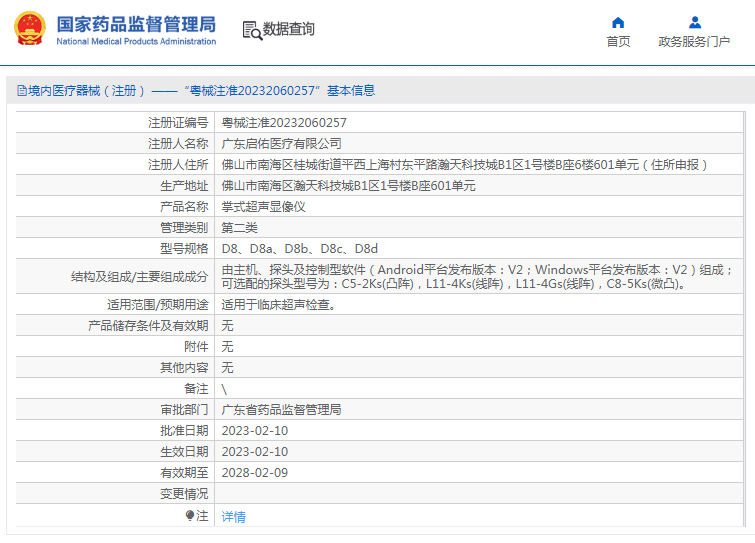Image resolution: width=755 pixels, height=543 pixels.
Task: Click the 境内医疗器械（注册）基本信息 header
Action: tap(196, 90)
